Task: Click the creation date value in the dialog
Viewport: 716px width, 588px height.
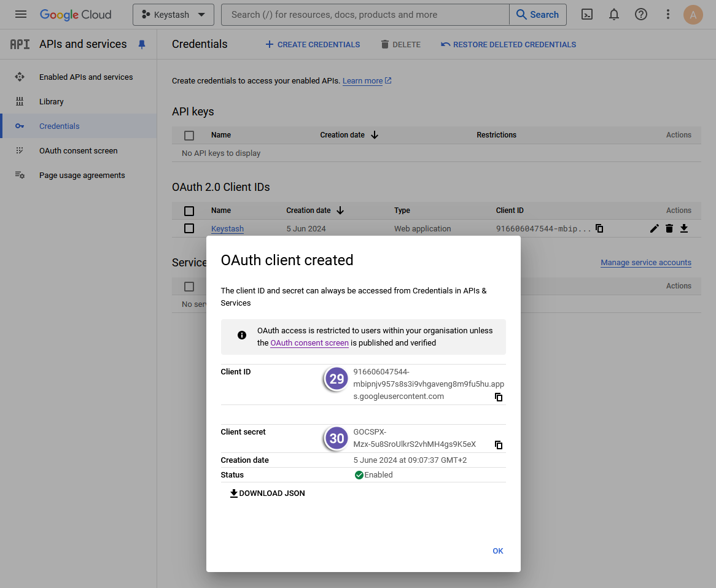Action: [410, 460]
